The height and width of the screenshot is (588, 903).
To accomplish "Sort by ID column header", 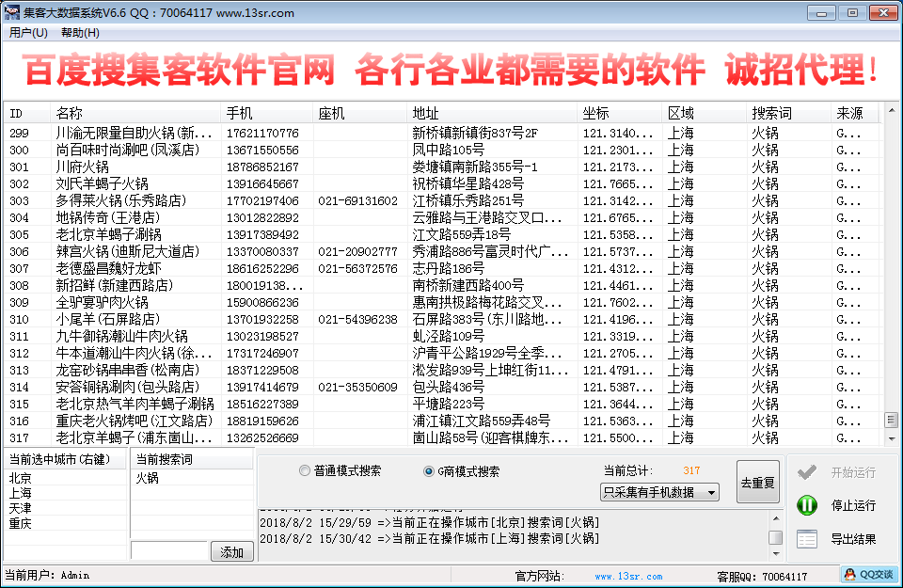I will pos(27,114).
